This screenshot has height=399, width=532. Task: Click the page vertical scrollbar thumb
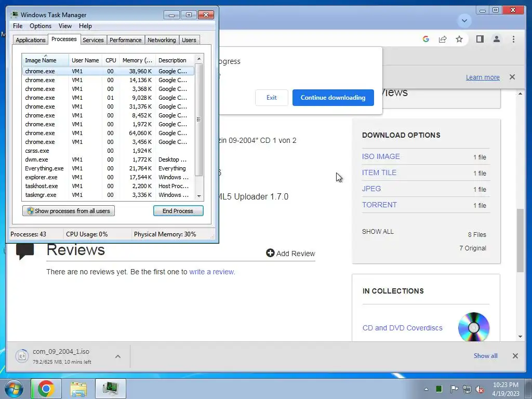pos(520,241)
